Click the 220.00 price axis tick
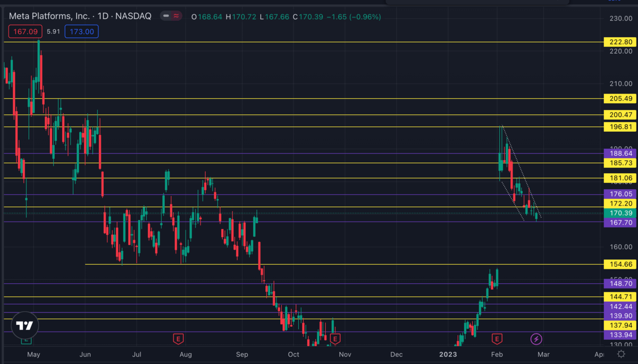638x364 pixels. tap(620, 52)
